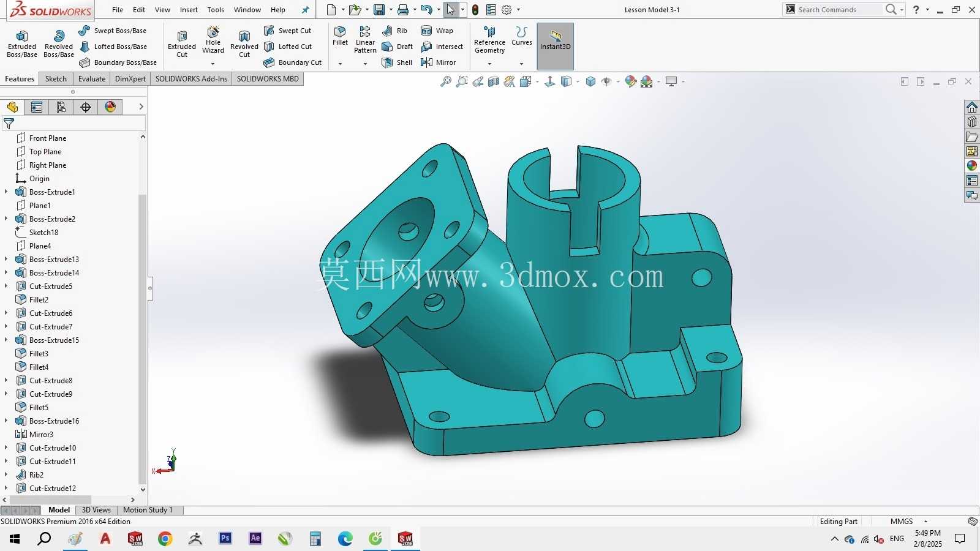The image size is (980, 551).
Task: Switch to the Sketch tab
Action: (56, 79)
